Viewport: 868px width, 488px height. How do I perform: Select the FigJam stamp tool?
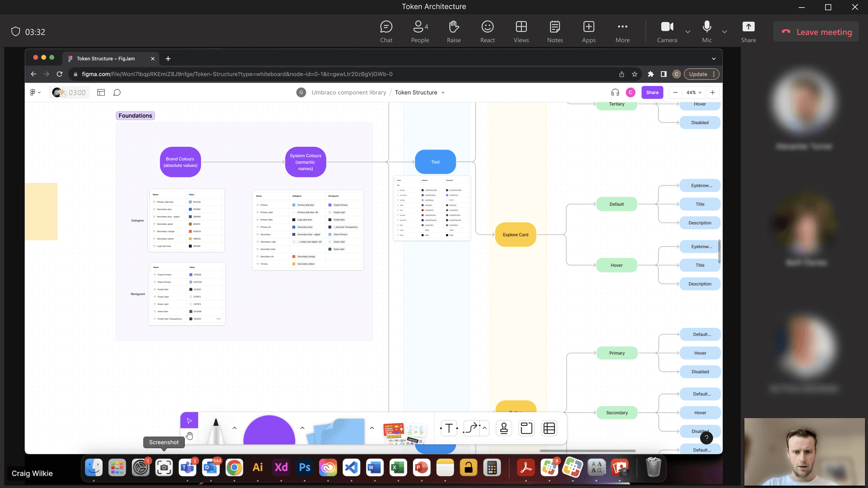pos(504,428)
